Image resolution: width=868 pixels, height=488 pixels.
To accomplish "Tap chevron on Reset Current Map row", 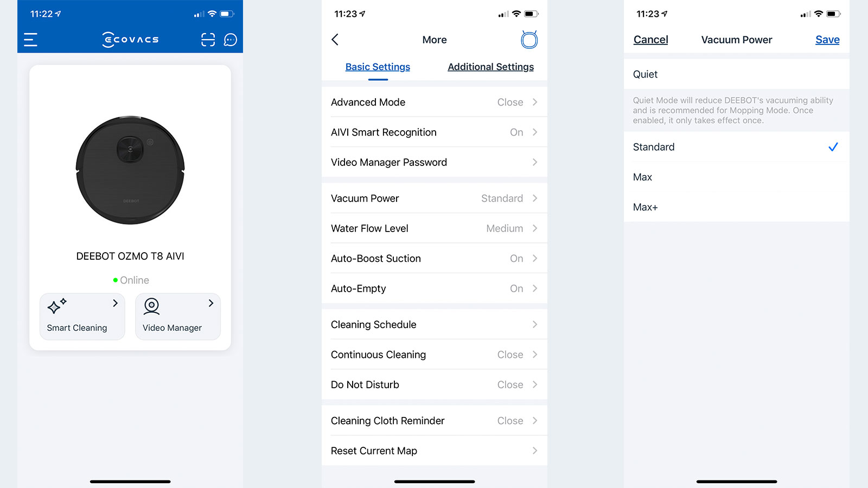I will click(x=535, y=451).
